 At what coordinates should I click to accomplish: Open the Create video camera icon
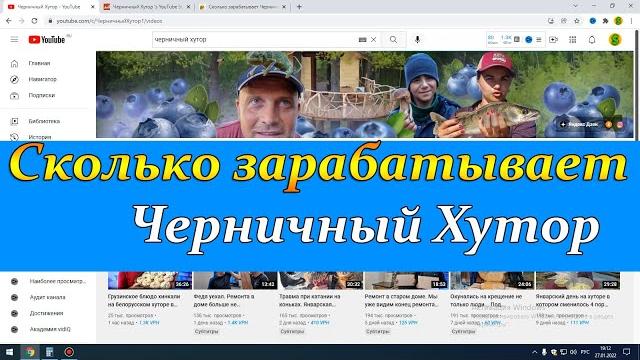(553, 40)
